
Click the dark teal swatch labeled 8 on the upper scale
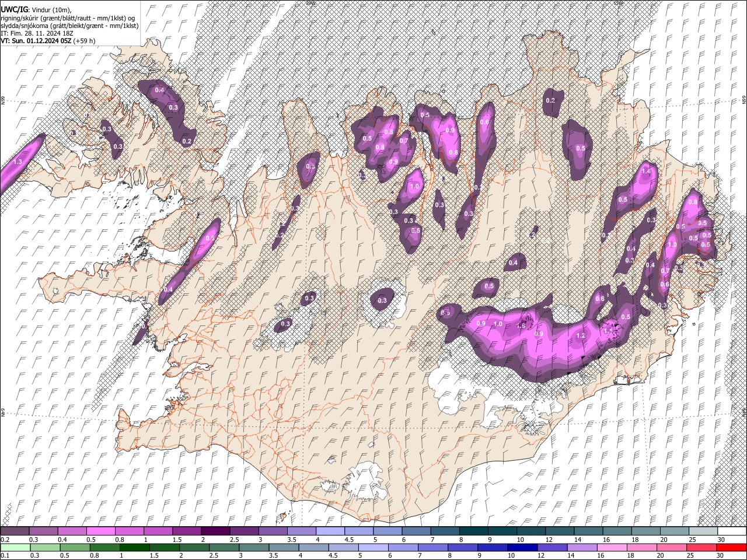pos(473,531)
